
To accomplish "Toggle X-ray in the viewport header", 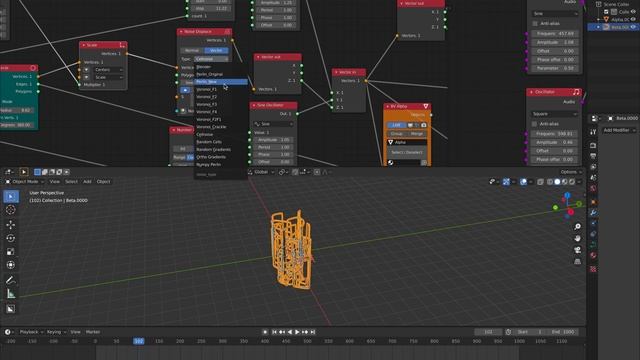I will tap(540, 182).
